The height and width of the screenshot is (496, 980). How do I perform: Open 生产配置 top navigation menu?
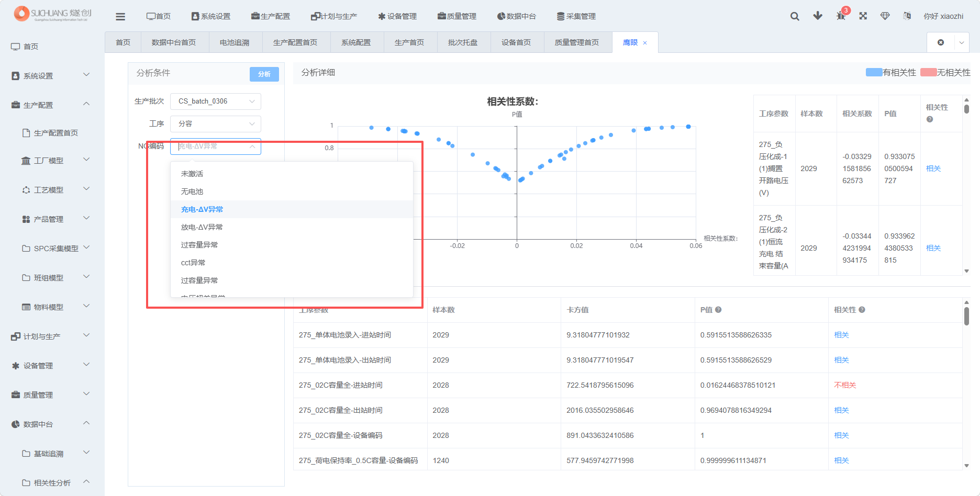[271, 16]
